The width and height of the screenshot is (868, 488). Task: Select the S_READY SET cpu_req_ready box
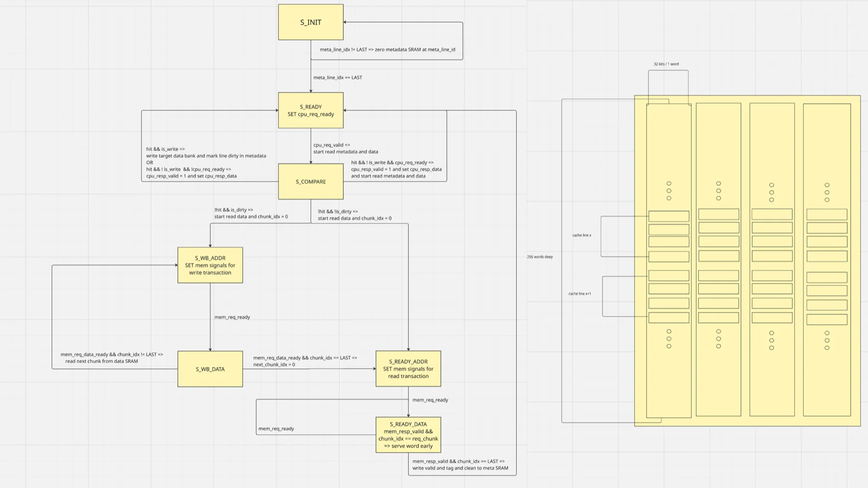tap(311, 110)
